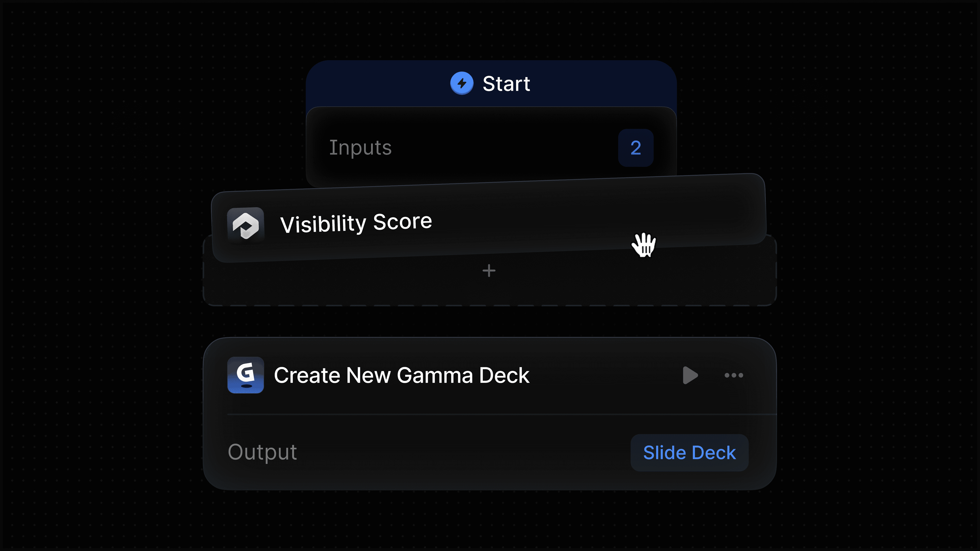Open the Inputs section of Start

click(x=491, y=147)
